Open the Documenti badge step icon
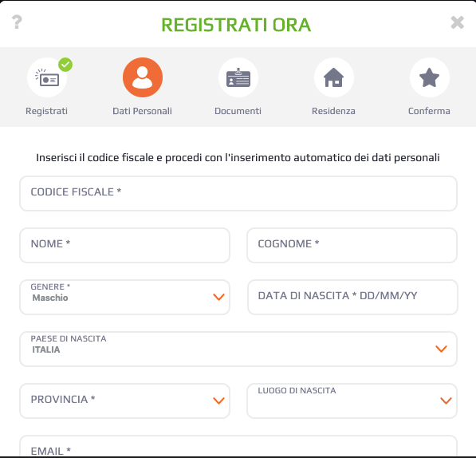The width and height of the screenshot is (476, 458). (x=238, y=77)
